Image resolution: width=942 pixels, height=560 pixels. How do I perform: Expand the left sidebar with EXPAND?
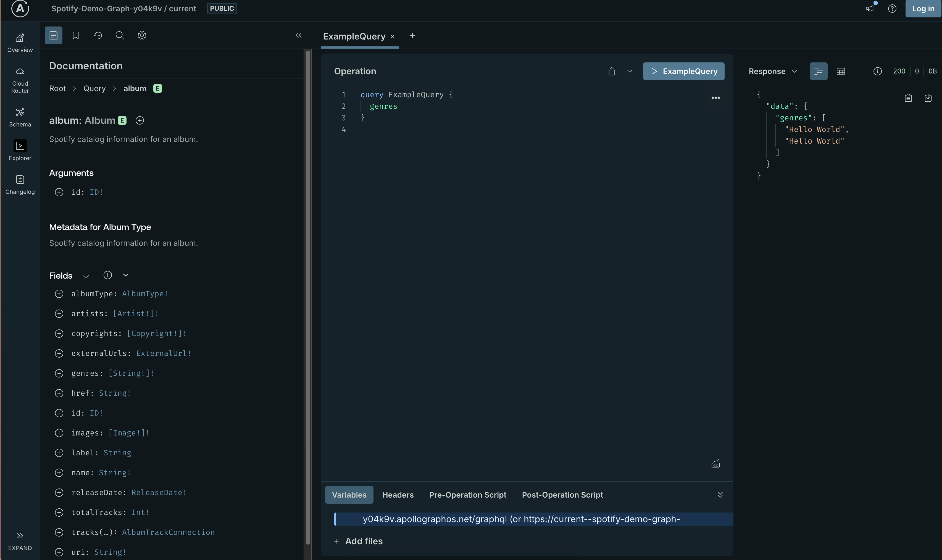[x=20, y=541]
